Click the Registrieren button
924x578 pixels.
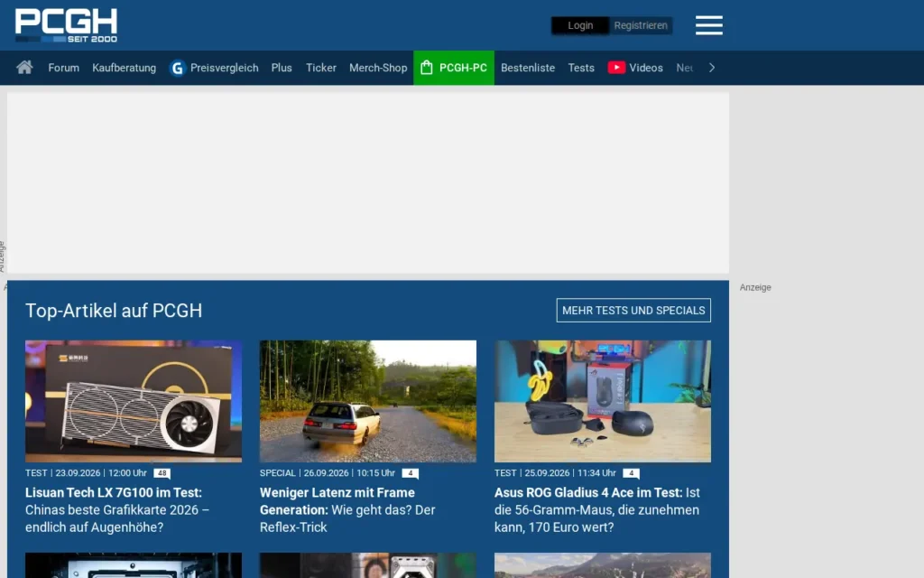[x=641, y=25]
